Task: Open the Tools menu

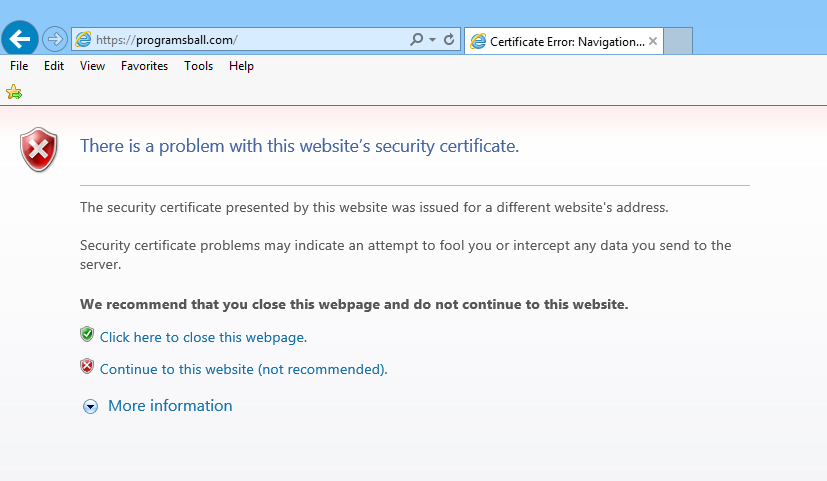Action: point(198,66)
